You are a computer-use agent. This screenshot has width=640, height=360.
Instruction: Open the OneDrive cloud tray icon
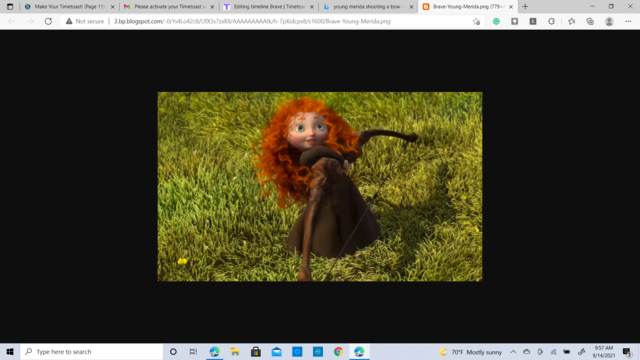pyautogui.click(x=527, y=351)
